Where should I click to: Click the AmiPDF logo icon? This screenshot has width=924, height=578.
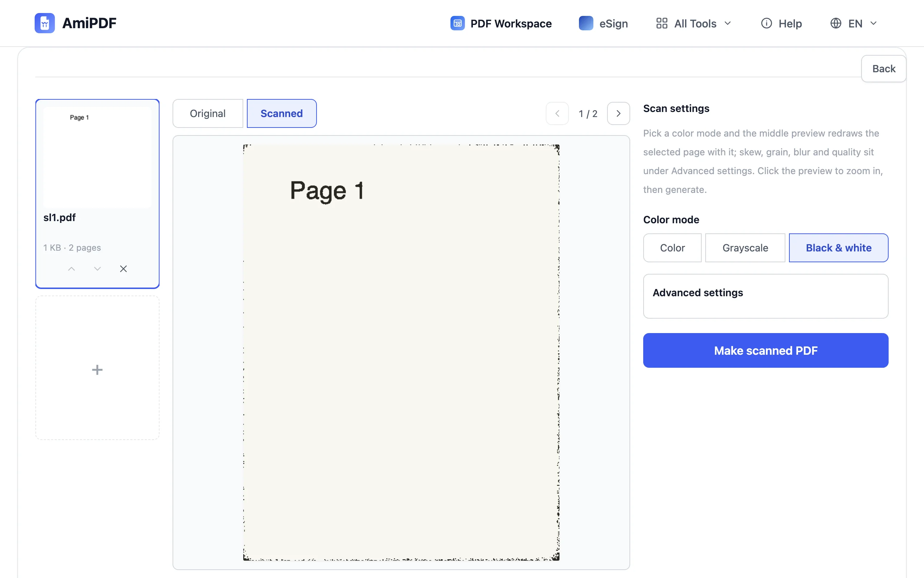click(x=45, y=23)
